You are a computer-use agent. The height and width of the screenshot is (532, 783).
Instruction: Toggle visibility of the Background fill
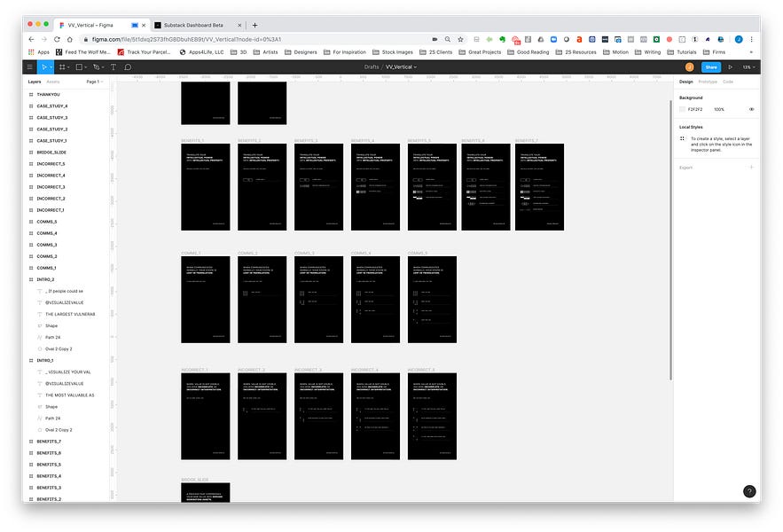click(x=752, y=109)
